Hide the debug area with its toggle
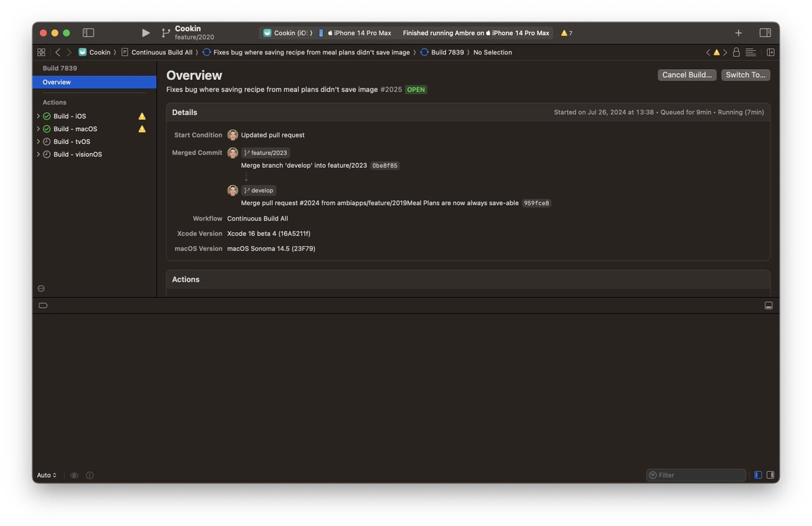The width and height of the screenshot is (812, 526). (769, 305)
